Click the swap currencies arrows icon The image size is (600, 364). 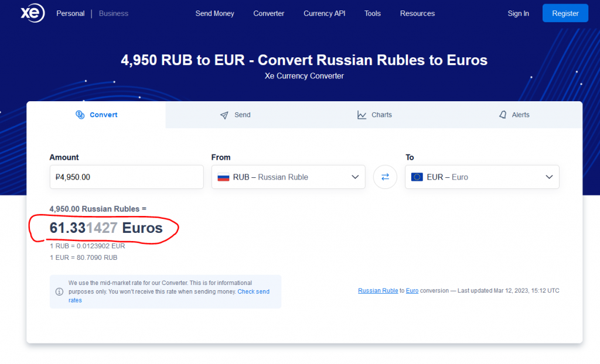(385, 177)
